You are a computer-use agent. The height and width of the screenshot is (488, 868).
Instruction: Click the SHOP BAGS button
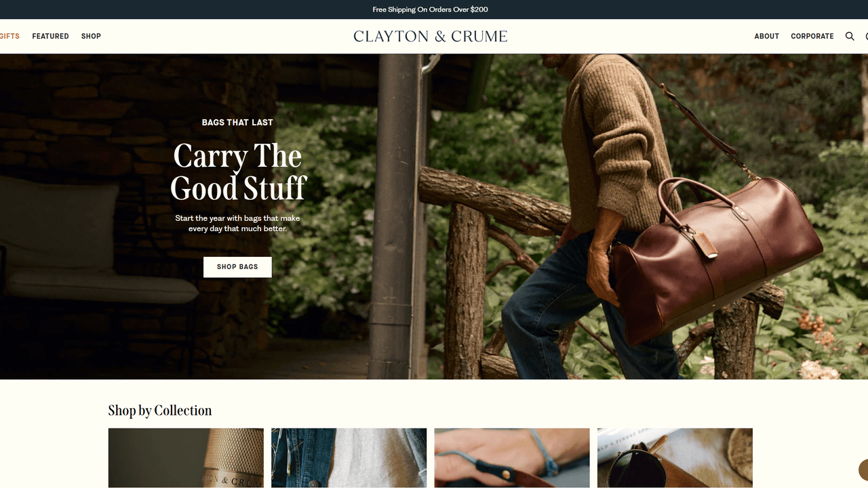237,267
